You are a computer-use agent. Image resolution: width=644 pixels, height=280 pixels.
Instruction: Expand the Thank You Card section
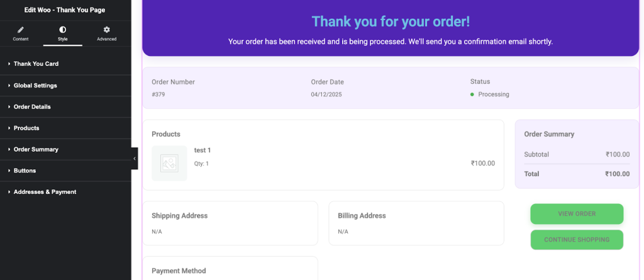coord(36,64)
